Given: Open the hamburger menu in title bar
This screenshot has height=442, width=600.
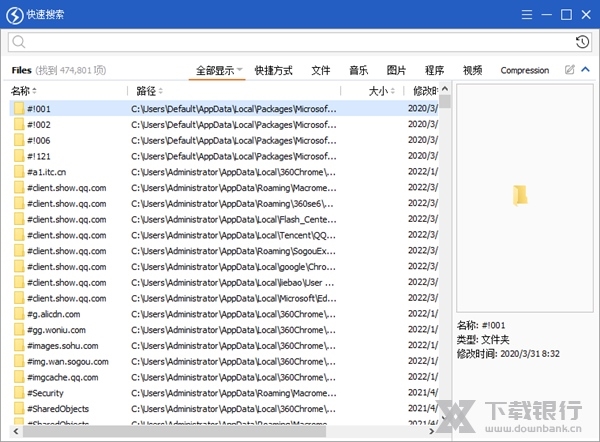Looking at the screenshot, I should click(527, 15).
